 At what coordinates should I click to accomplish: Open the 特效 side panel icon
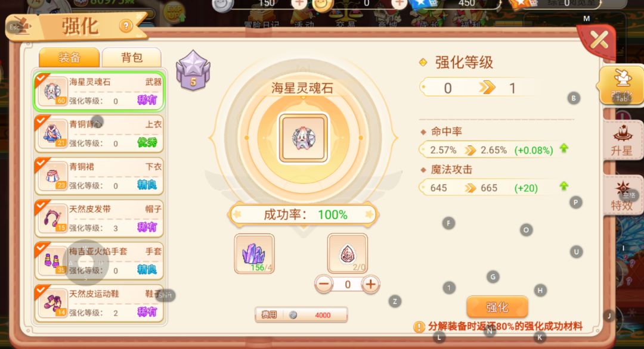click(x=622, y=195)
